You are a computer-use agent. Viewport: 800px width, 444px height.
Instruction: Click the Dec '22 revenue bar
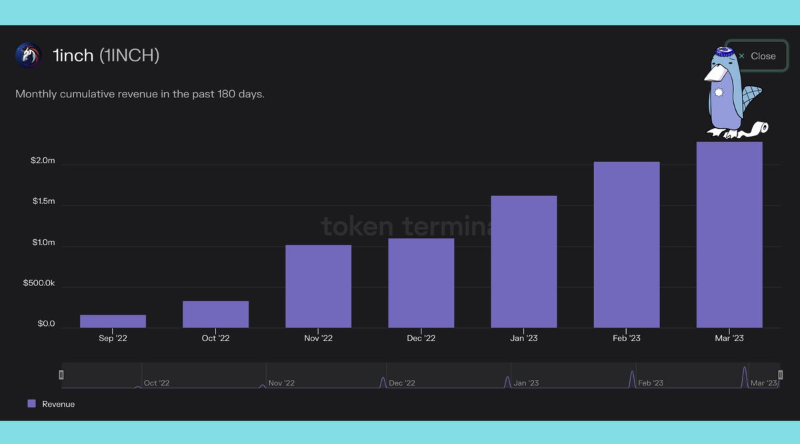[421, 283]
